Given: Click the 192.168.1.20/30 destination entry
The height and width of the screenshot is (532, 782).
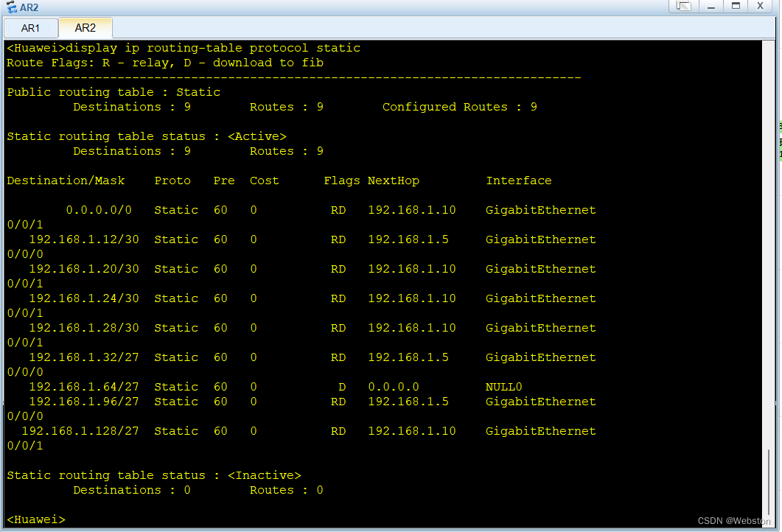Looking at the screenshot, I should (84, 269).
